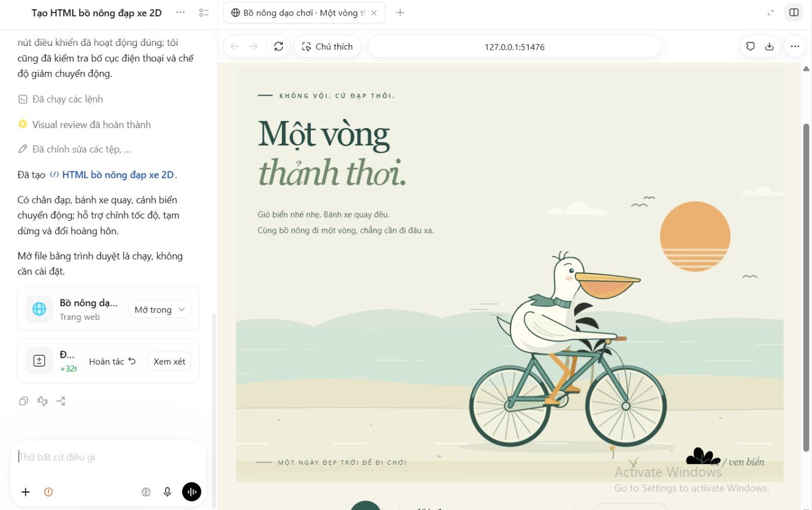Open a new tab with plus button

coord(400,12)
